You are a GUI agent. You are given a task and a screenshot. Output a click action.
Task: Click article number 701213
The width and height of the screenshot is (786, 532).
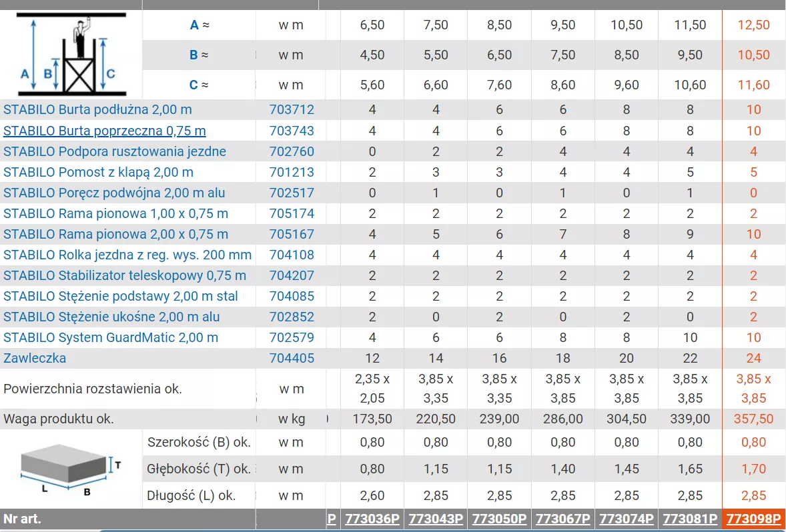pos(292,172)
